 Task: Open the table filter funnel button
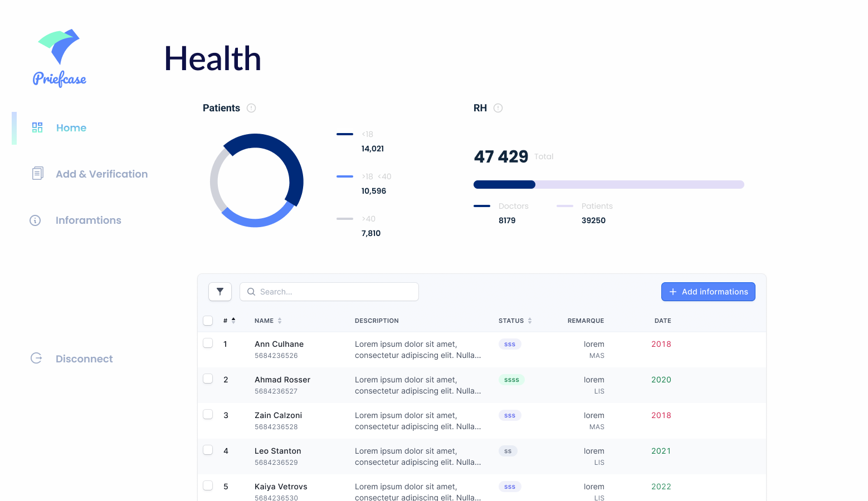click(220, 292)
